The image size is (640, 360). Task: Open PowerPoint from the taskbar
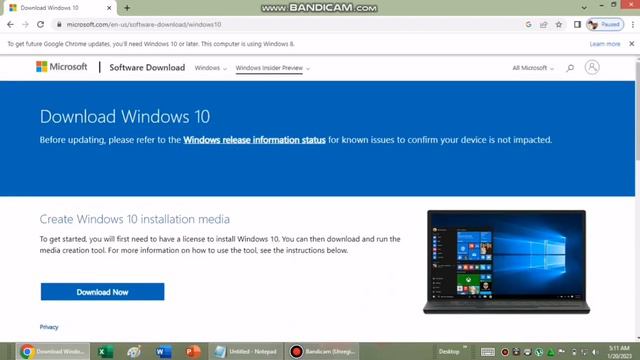click(x=193, y=351)
